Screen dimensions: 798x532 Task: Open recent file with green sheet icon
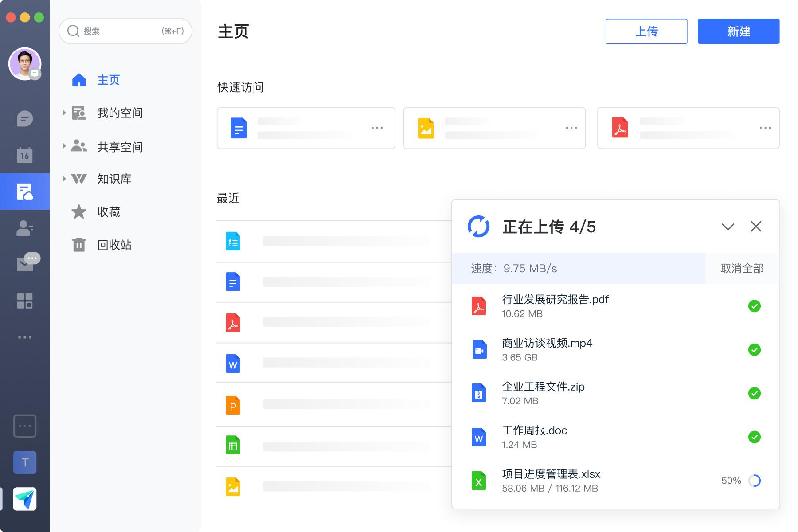pyautogui.click(x=233, y=445)
